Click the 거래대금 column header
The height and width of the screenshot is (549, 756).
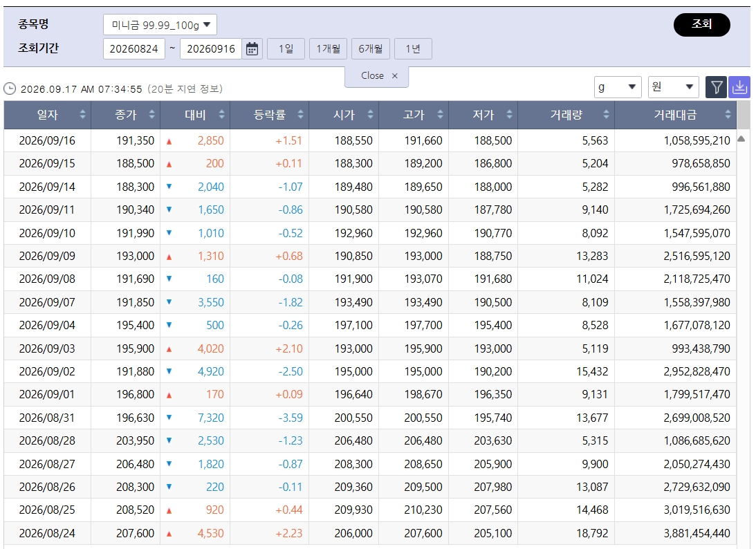pos(675,115)
